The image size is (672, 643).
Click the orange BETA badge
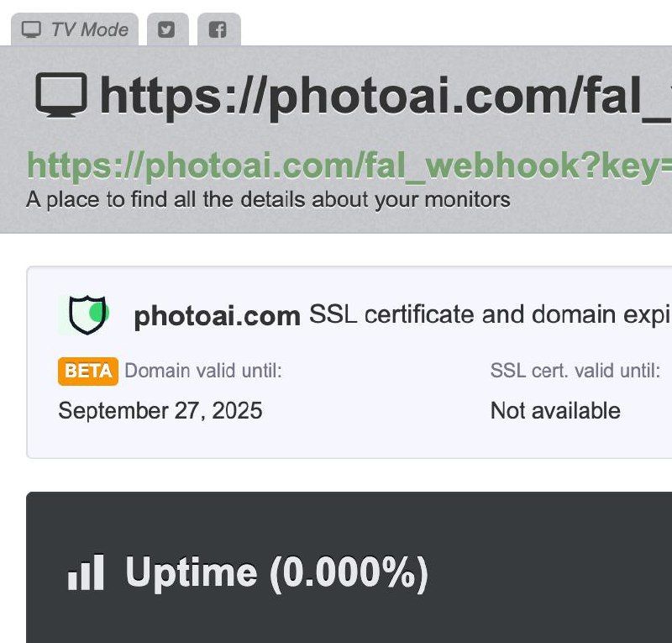(87, 371)
